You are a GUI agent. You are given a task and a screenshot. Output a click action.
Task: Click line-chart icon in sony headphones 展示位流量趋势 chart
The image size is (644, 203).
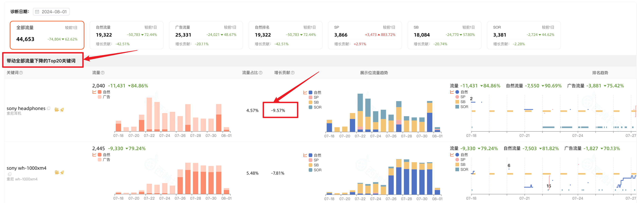point(305,92)
